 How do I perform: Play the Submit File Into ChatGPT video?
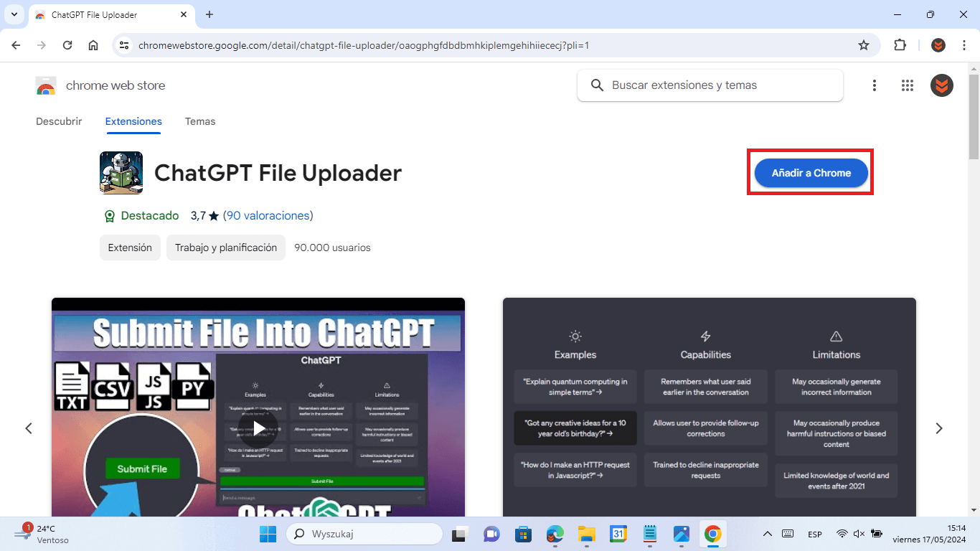pos(258,428)
